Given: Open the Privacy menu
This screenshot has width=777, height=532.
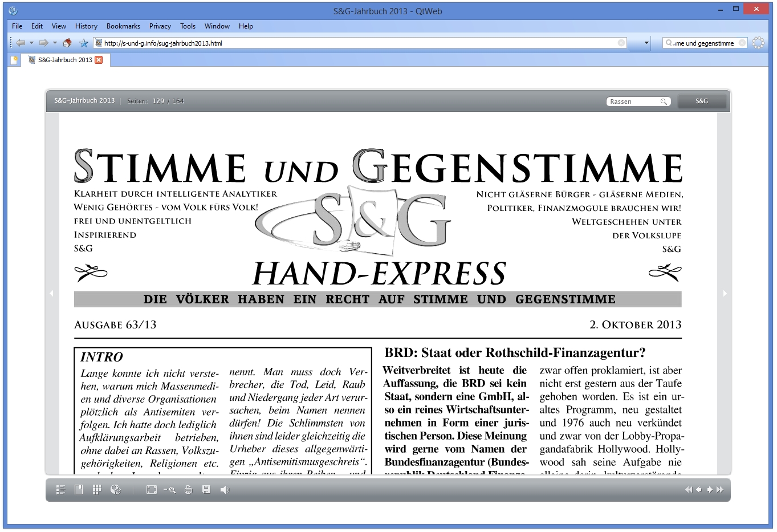Looking at the screenshot, I should (160, 26).
